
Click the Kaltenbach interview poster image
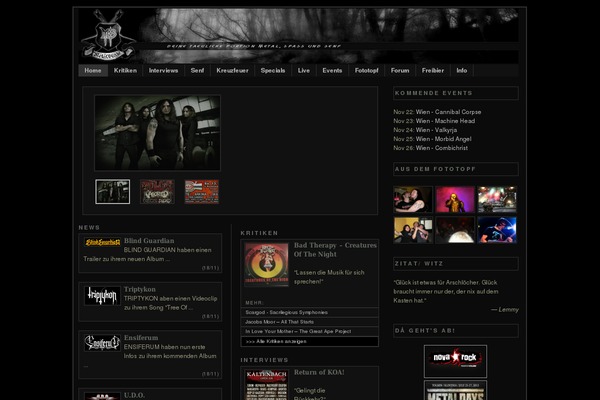click(x=266, y=385)
